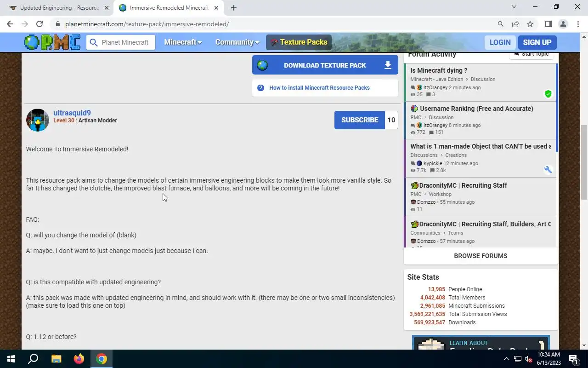Open Chrome profile icon
This screenshot has height=368, width=588.
click(x=563, y=24)
